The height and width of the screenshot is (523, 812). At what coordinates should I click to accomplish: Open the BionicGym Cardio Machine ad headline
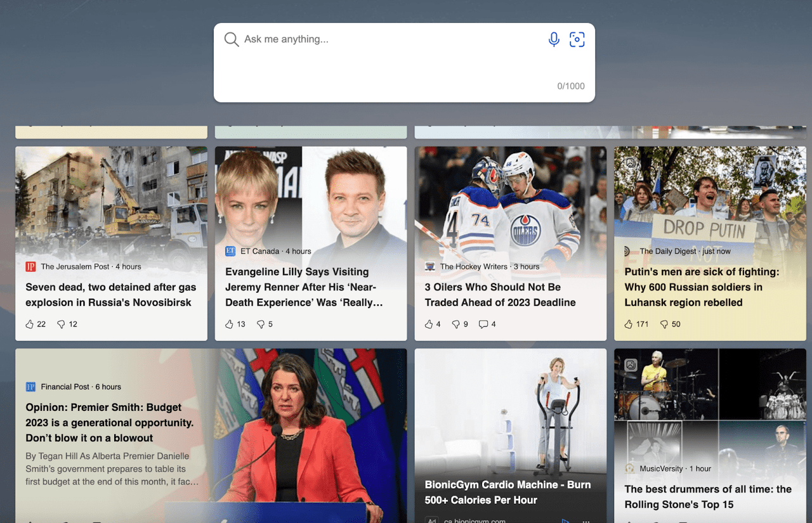(507, 492)
